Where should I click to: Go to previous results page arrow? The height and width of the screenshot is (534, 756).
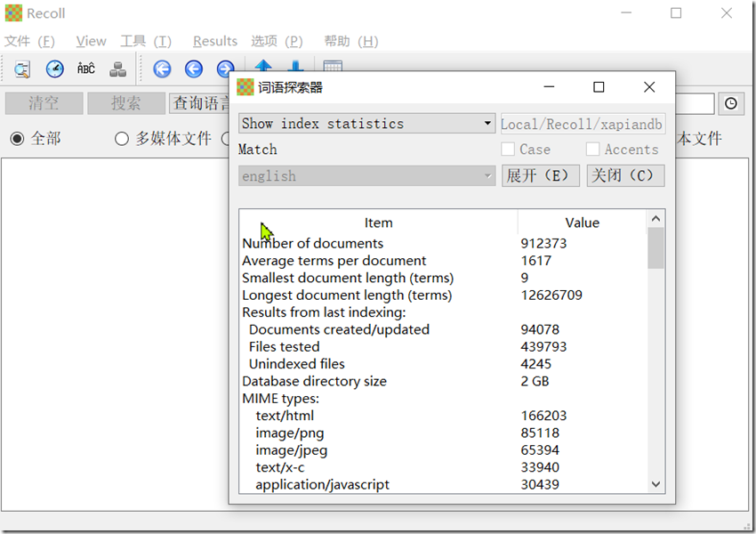(194, 69)
